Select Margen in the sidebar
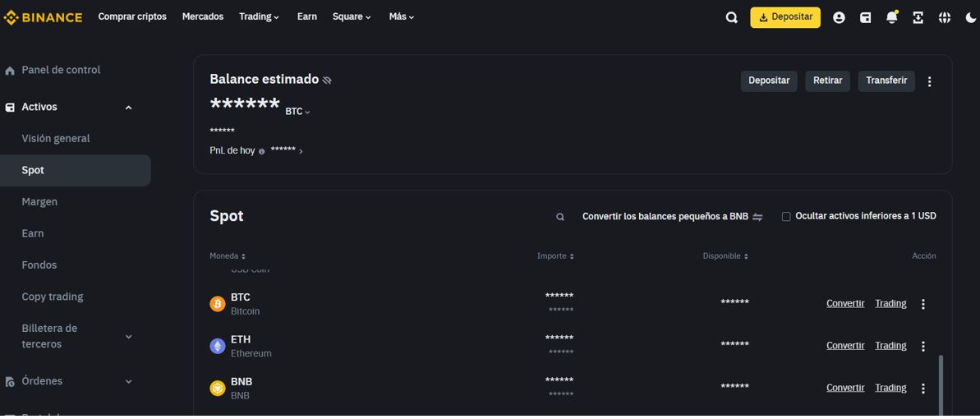Image resolution: width=980 pixels, height=419 pixels. [39, 201]
